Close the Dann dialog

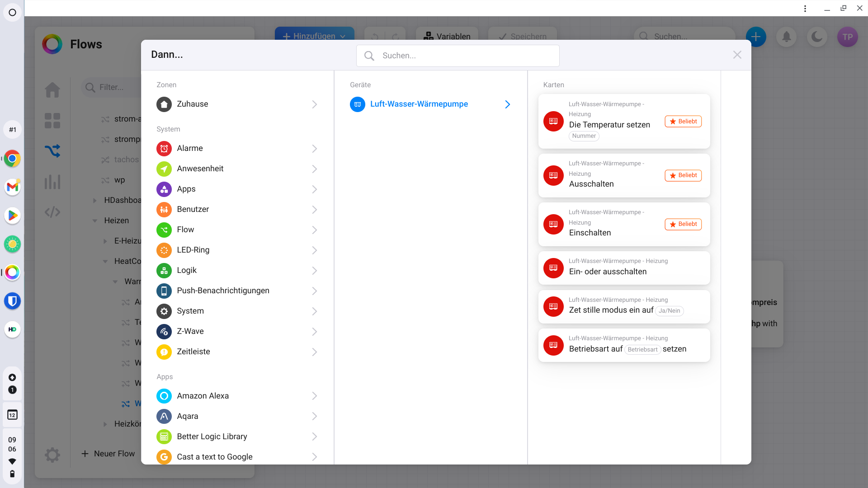point(737,55)
